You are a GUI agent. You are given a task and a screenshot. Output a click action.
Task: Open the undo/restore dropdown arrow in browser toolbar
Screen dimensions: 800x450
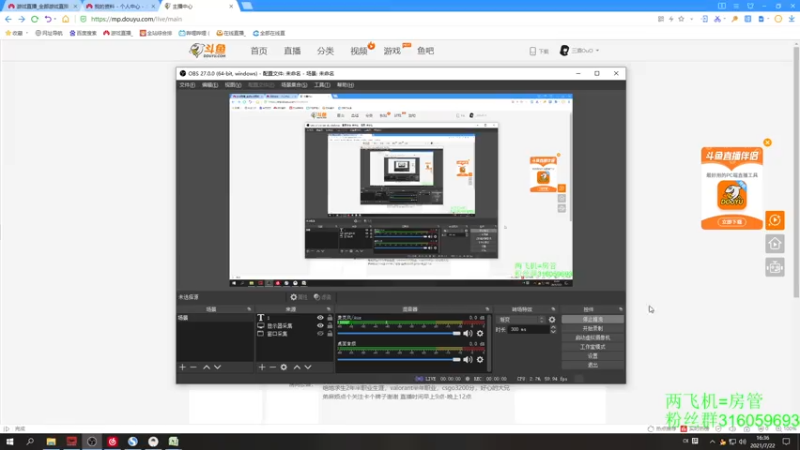tap(55, 19)
